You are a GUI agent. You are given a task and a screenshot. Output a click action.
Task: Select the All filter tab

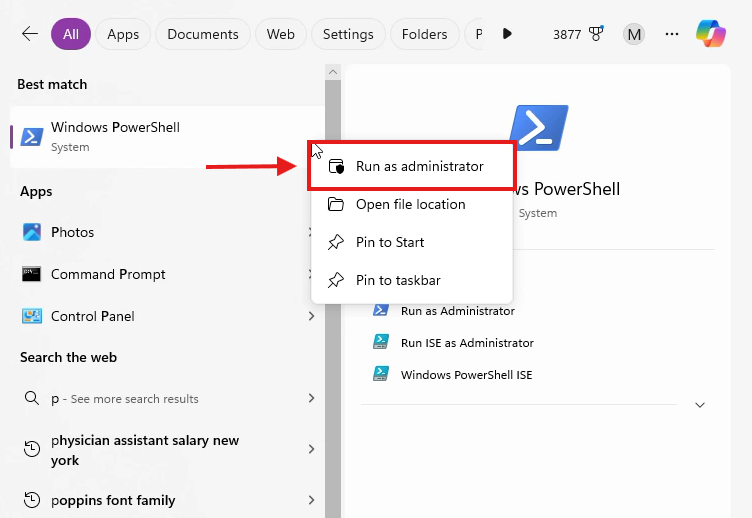71,34
